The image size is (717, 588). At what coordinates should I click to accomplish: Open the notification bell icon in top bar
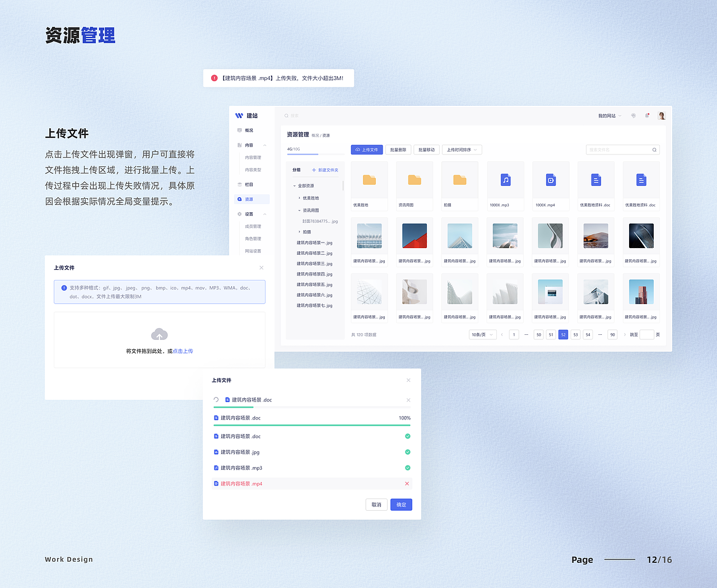[647, 115]
